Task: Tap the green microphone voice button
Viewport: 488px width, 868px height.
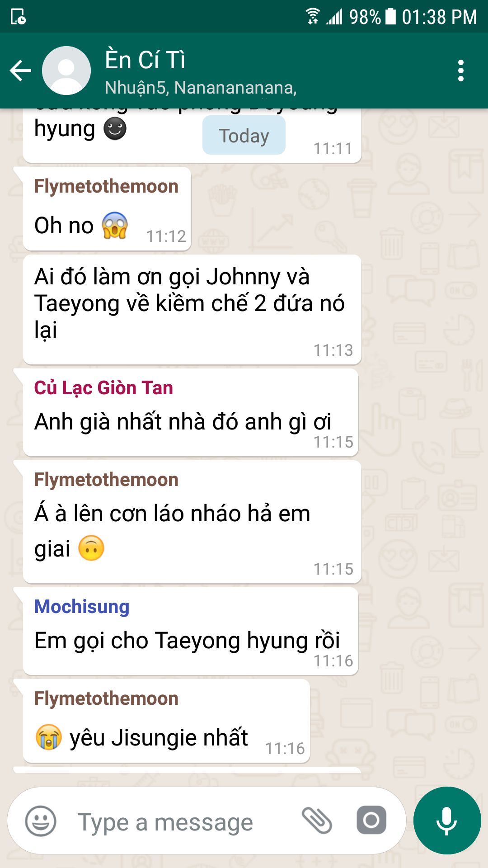Action: pos(447,821)
